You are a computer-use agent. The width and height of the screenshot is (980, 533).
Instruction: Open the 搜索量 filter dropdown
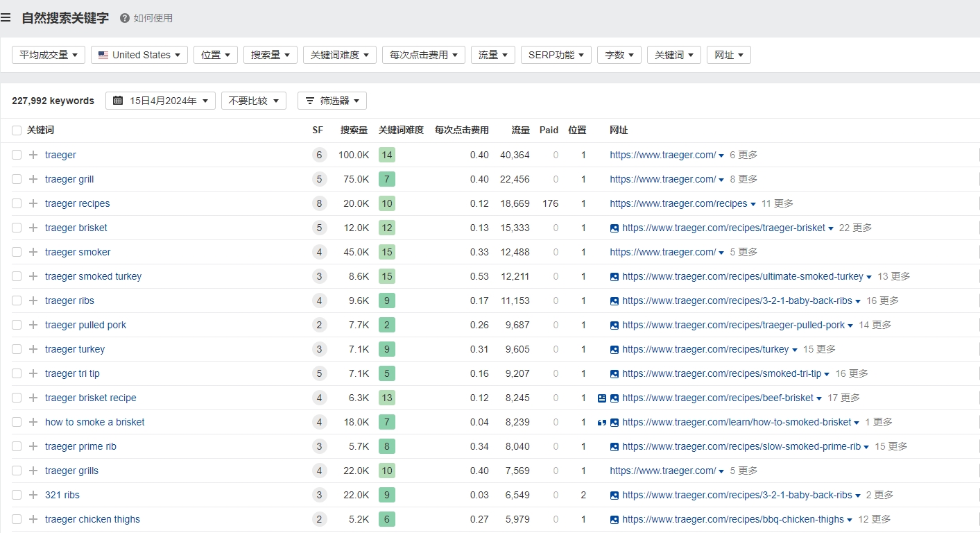(270, 55)
